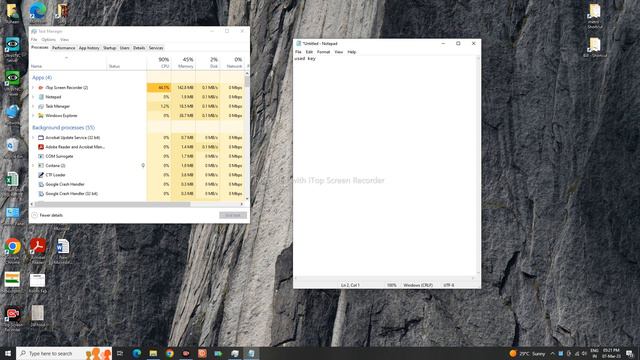Open Task View from taskbar
The width and height of the screenshot is (640, 360).
[120, 353]
